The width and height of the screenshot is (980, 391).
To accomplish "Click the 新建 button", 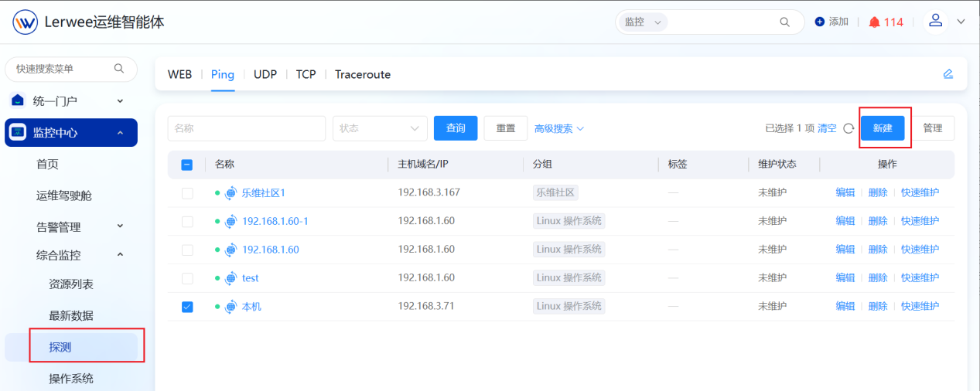I will click(x=883, y=128).
